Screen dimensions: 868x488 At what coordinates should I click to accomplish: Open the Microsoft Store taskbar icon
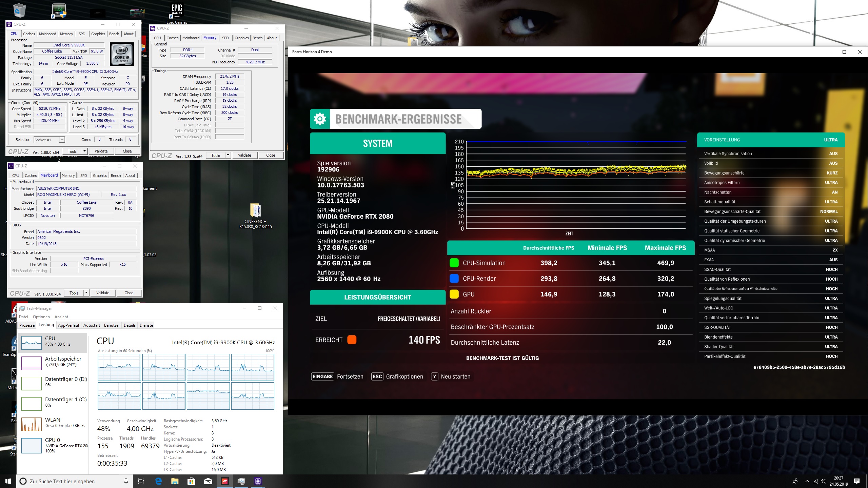192,481
